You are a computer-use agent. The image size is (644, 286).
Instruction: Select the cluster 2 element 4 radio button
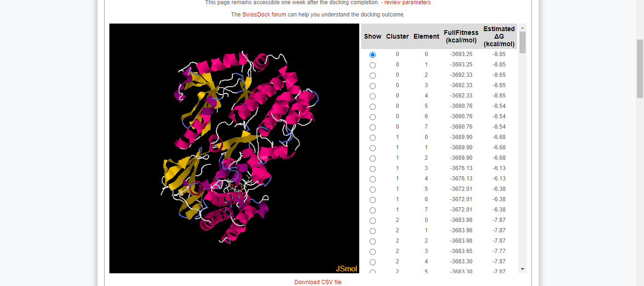[x=372, y=262]
